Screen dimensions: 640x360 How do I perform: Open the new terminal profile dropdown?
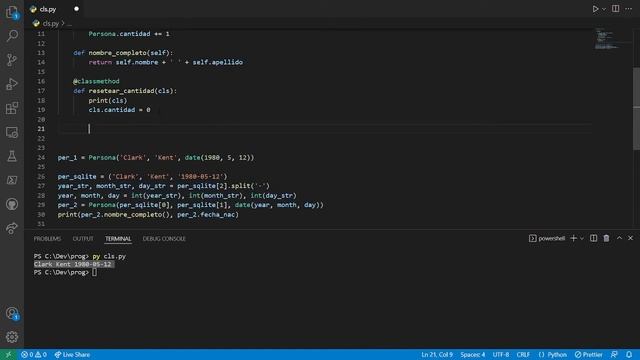coord(582,238)
